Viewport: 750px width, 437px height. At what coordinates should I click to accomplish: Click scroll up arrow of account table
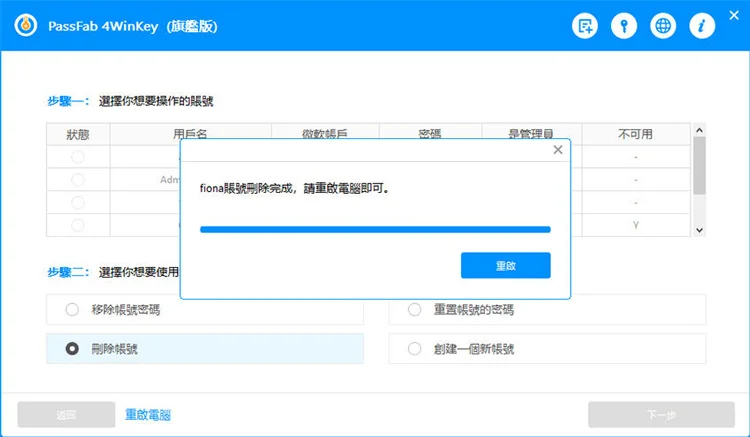pos(699,130)
